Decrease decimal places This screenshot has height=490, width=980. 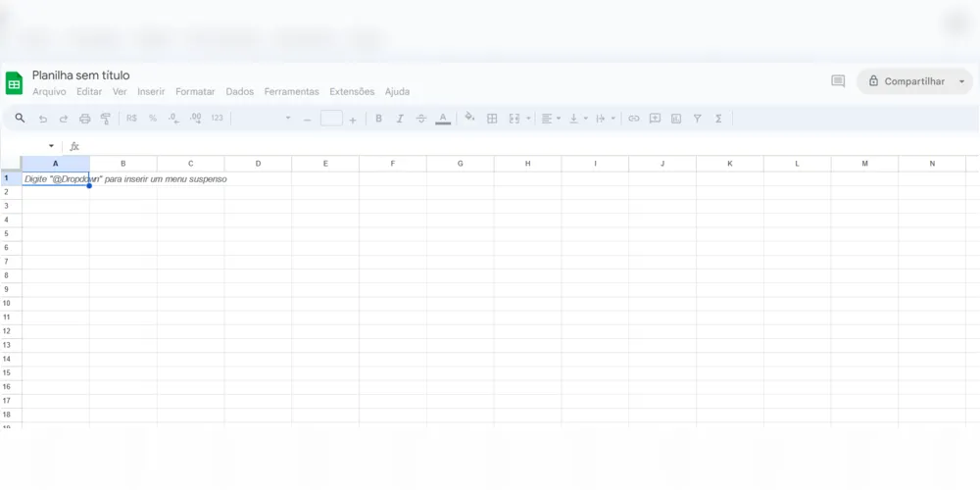[173, 119]
